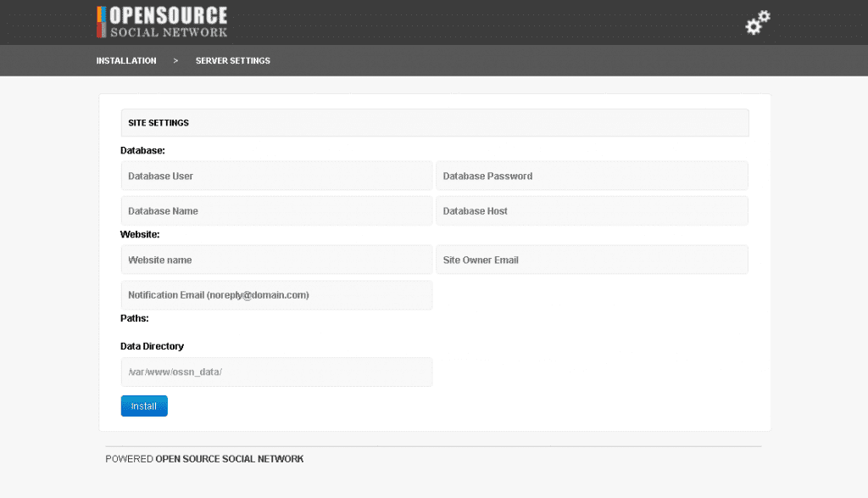Click into the Website name field
The width and height of the screenshot is (868, 498).
coord(277,260)
